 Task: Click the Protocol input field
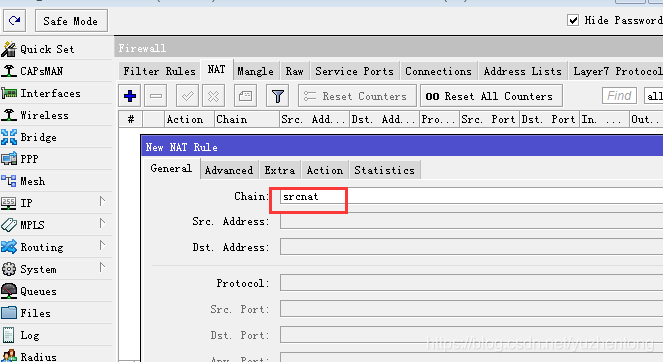471,283
